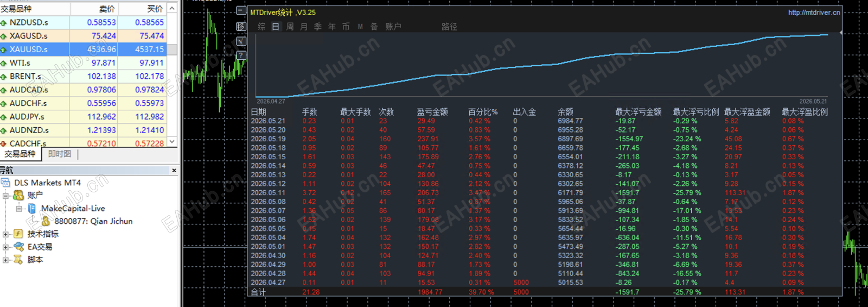Click the minimize (−) button of MTDriver panel

point(241,11)
